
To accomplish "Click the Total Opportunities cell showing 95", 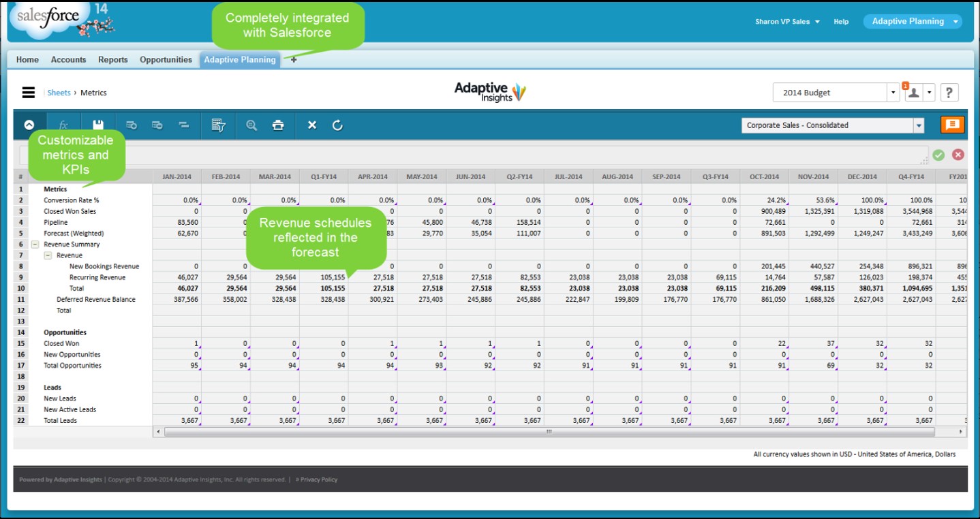I will click(x=177, y=365).
